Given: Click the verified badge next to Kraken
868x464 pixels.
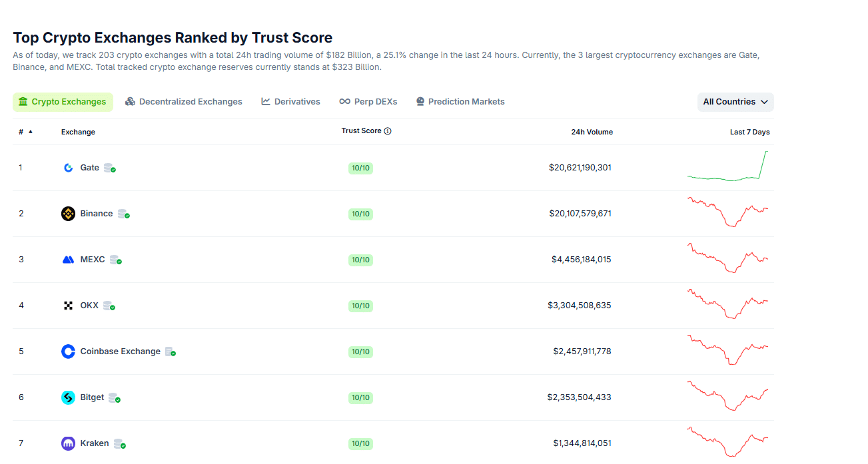Looking at the screenshot, I should [123, 445].
